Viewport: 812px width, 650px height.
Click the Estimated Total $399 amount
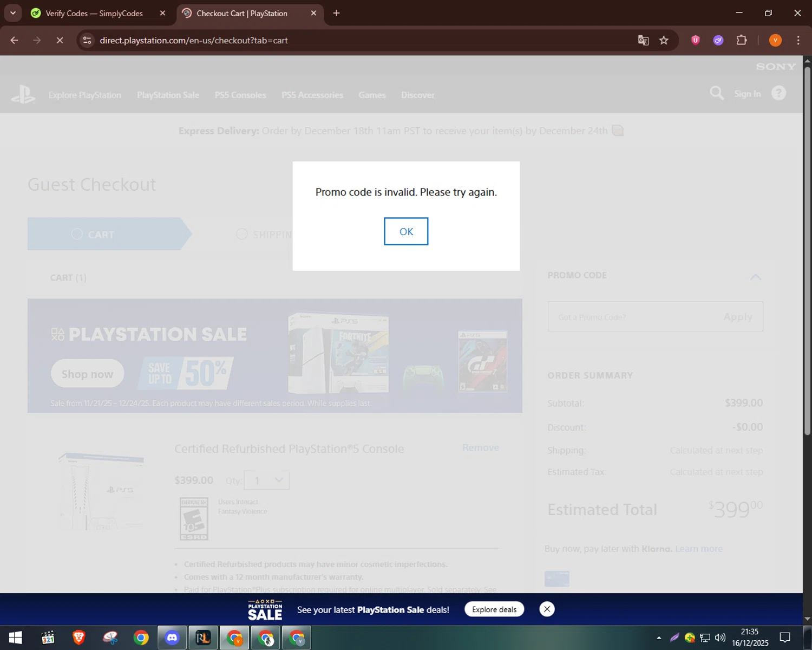tap(736, 509)
